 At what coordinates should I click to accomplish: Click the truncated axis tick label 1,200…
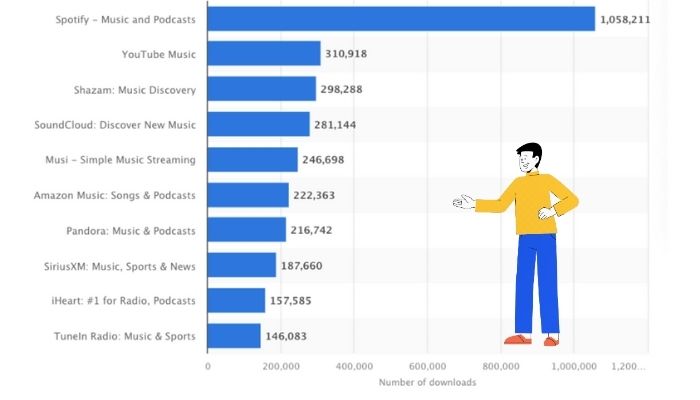click(x=629, y=367)
